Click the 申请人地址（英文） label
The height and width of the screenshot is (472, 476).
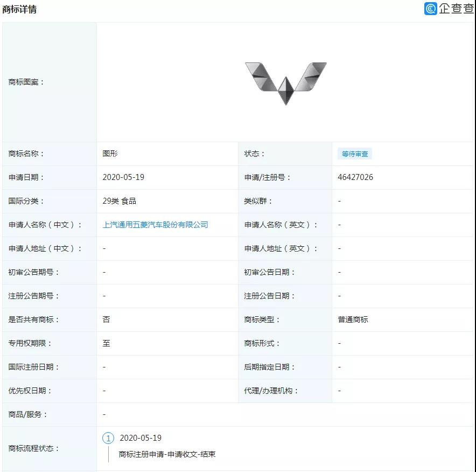click(x=281, y=248)
